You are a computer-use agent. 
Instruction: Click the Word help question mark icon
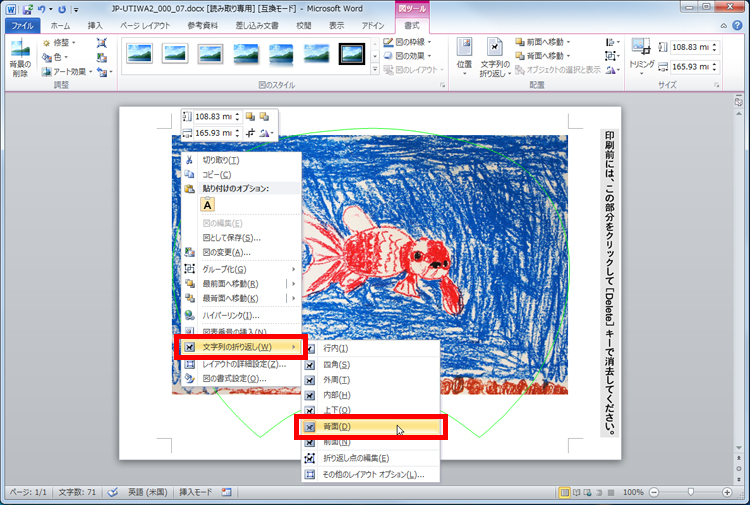tap(737, 25)
